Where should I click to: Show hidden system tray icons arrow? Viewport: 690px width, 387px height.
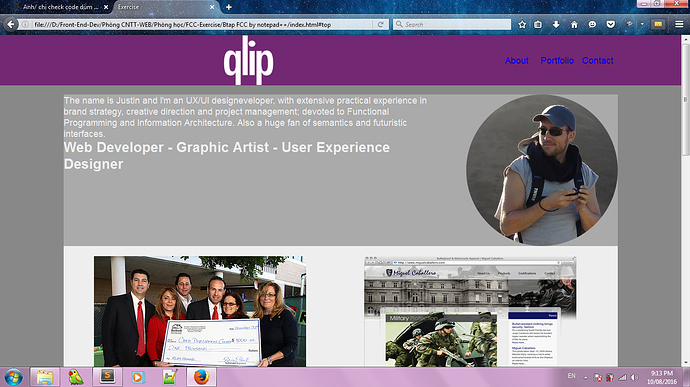(586, 377)
